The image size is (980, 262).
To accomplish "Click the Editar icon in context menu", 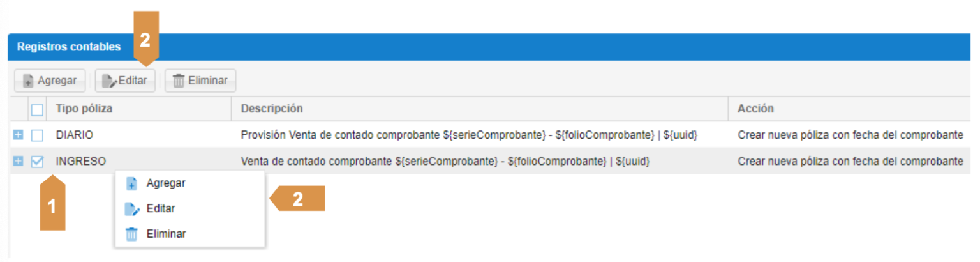I will tap(132, 209).
